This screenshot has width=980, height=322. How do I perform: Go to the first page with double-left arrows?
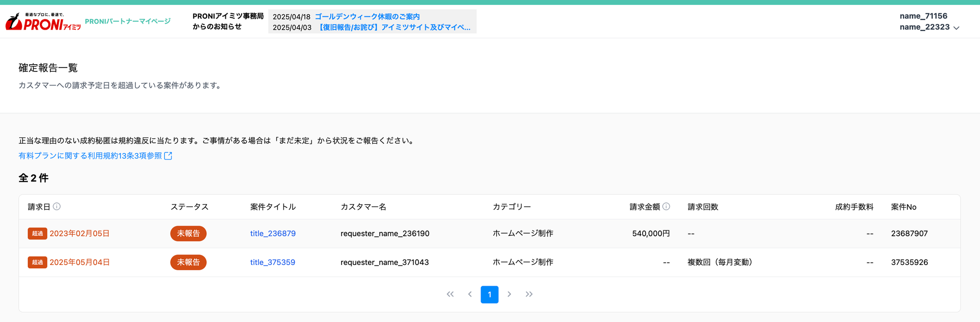pos(450,294)
